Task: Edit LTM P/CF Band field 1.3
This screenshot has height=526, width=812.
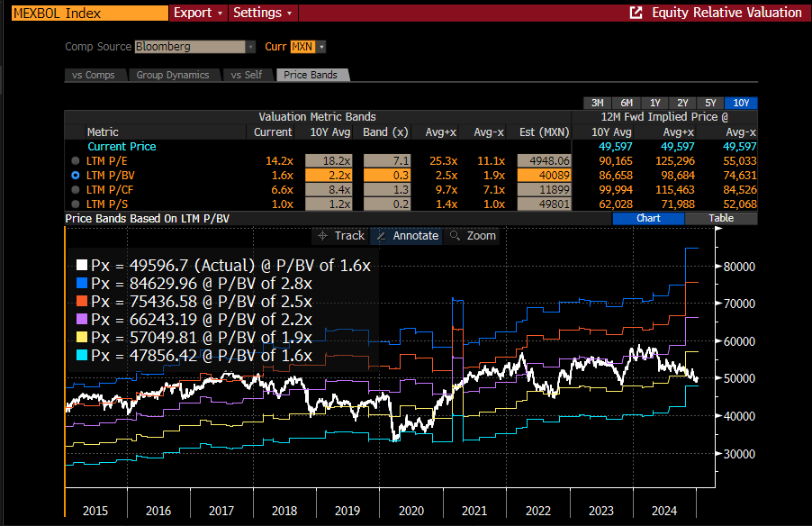Action: click(x=386, y=190)
